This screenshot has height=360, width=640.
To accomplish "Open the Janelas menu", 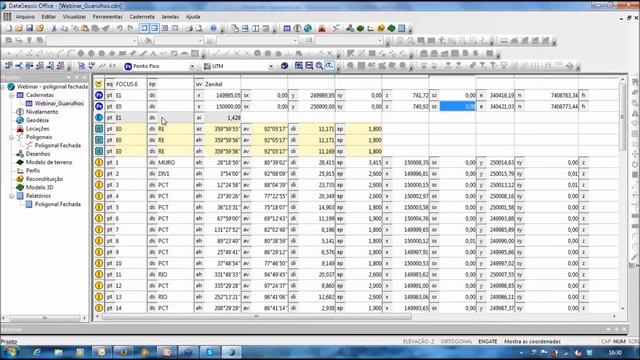I will click(x=170, y=17).
